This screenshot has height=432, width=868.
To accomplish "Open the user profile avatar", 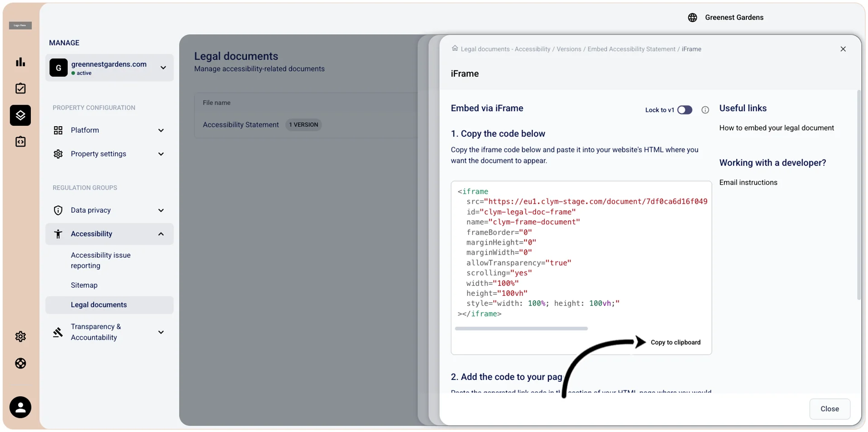I will pos(20,407).
